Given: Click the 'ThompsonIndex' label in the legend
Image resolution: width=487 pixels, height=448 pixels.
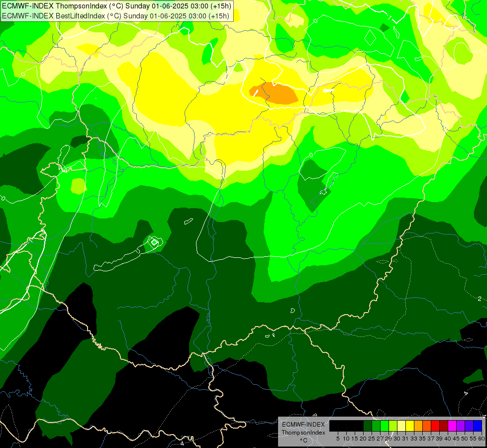Looking at the screenshot, I should [x=303, y=433].
